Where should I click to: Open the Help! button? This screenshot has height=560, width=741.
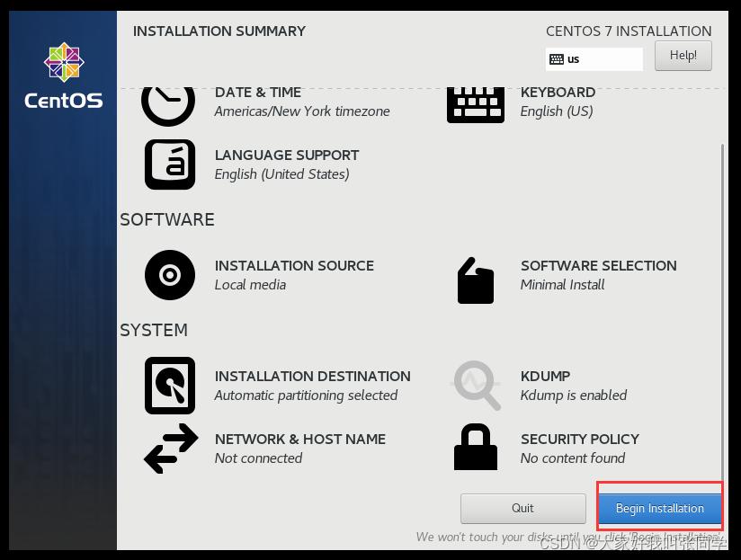[683, 56]
